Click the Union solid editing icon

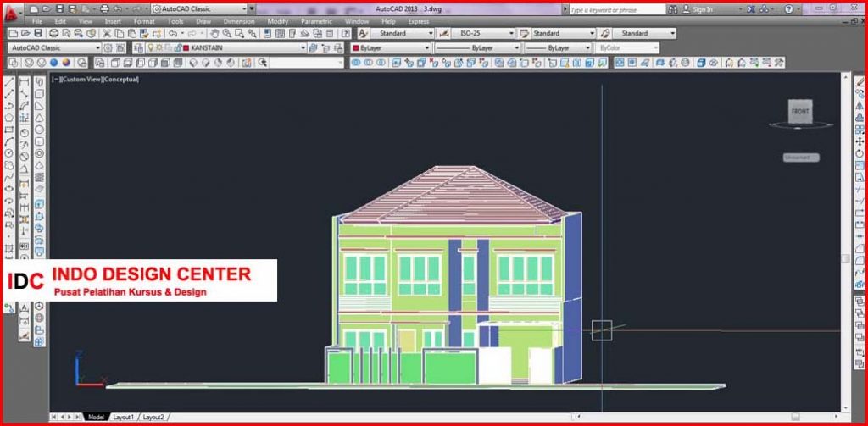[356, 63]
